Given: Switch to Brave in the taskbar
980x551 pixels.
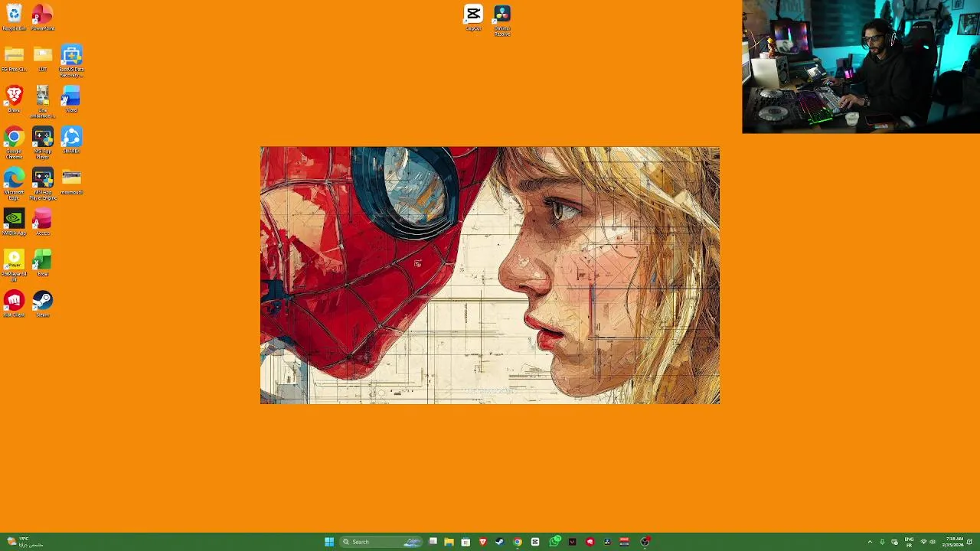Looking at the screenshot, I should [x=482, y=542].
